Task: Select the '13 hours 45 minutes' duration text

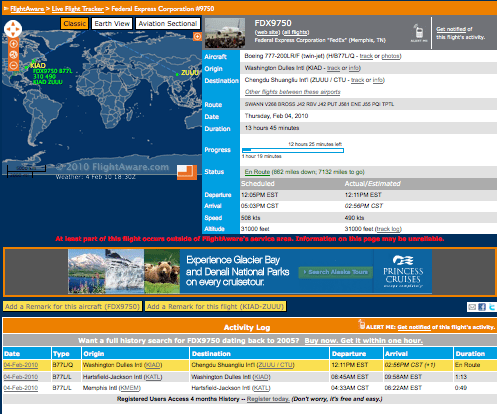Action: [272, 128]
